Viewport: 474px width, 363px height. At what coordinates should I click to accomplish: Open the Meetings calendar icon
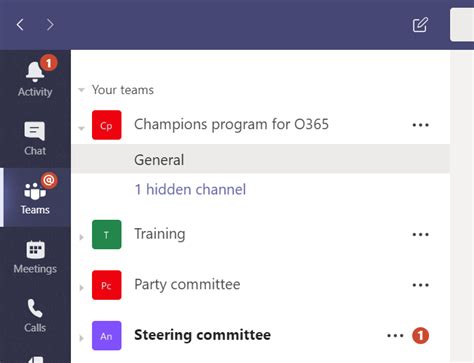[x=35, y=250]
